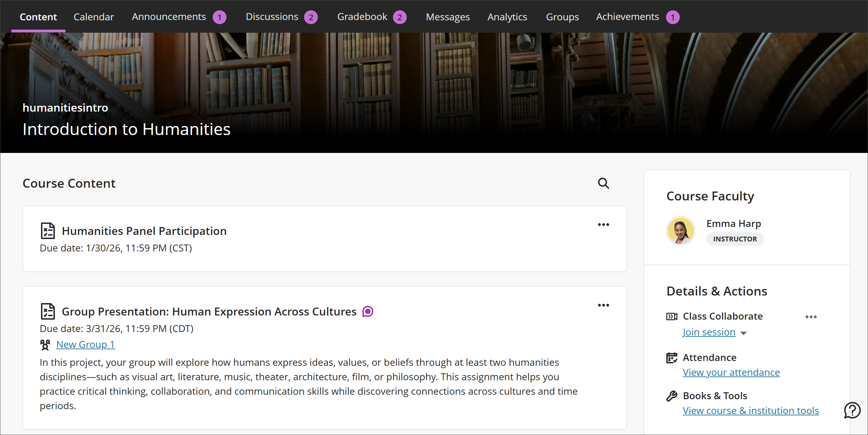Open the conversation icon on Group Presentation
The height and width of the screenshot is (435, 868).
[x=368, y=311]
